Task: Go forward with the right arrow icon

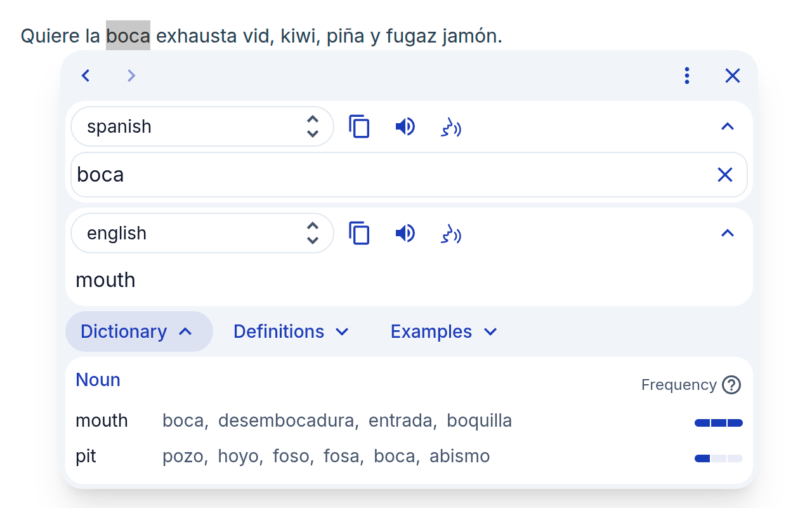Action: tap(131, 76)
